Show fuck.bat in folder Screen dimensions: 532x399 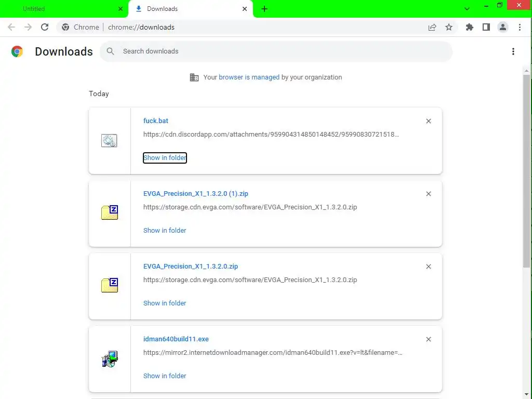[x=165, y=158]
